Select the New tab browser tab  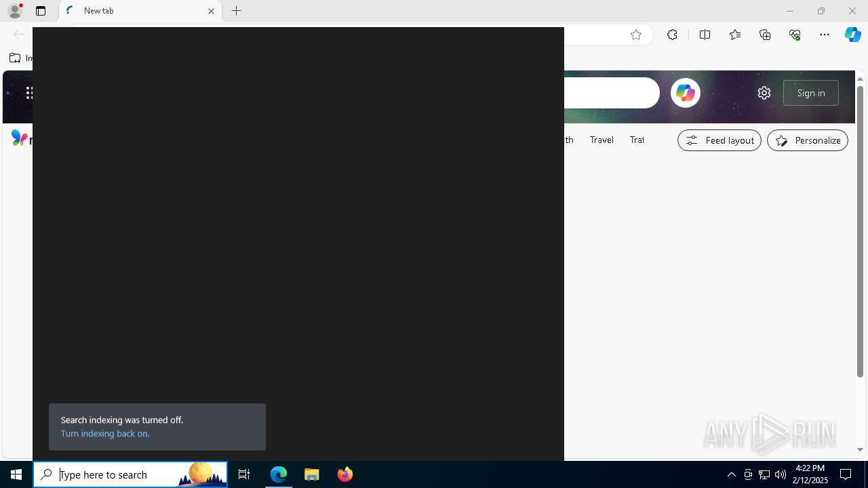(140, 11)
